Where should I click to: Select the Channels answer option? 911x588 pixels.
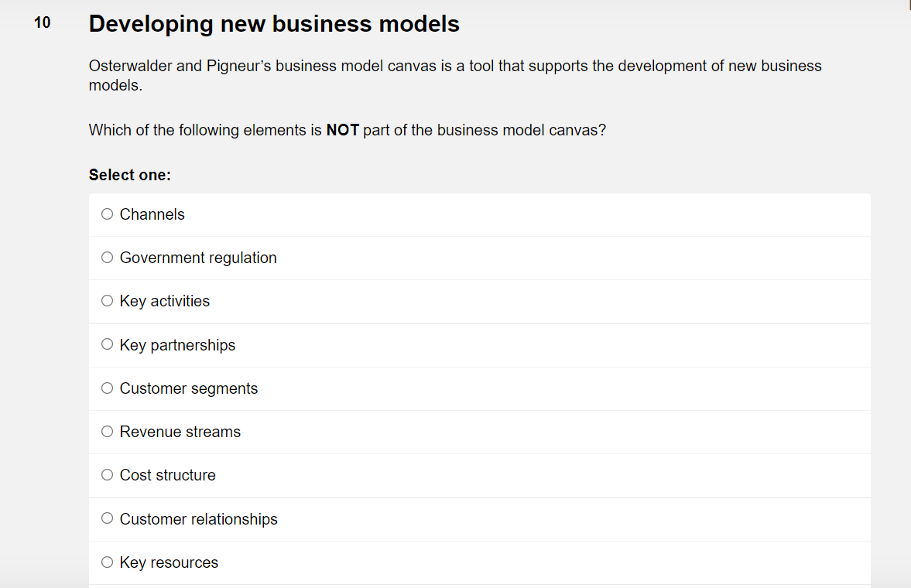[x=107, y=214]
